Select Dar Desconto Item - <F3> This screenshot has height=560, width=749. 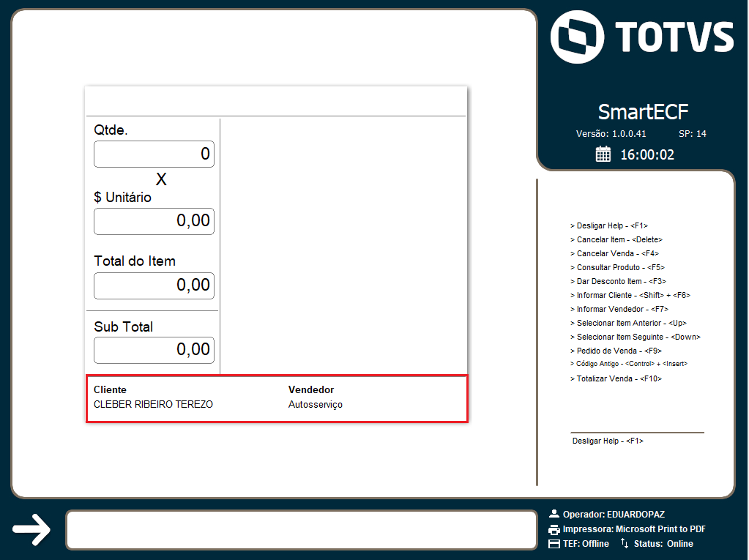pos(618,280)
